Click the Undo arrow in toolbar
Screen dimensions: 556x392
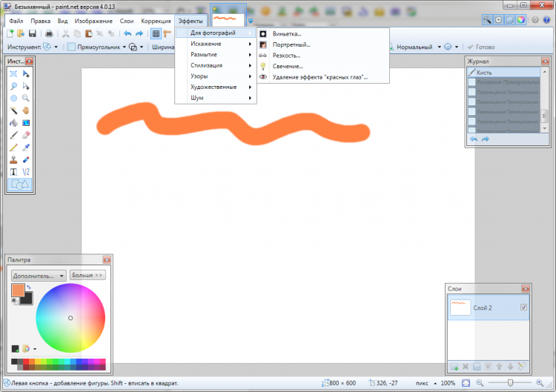[128, 33]
